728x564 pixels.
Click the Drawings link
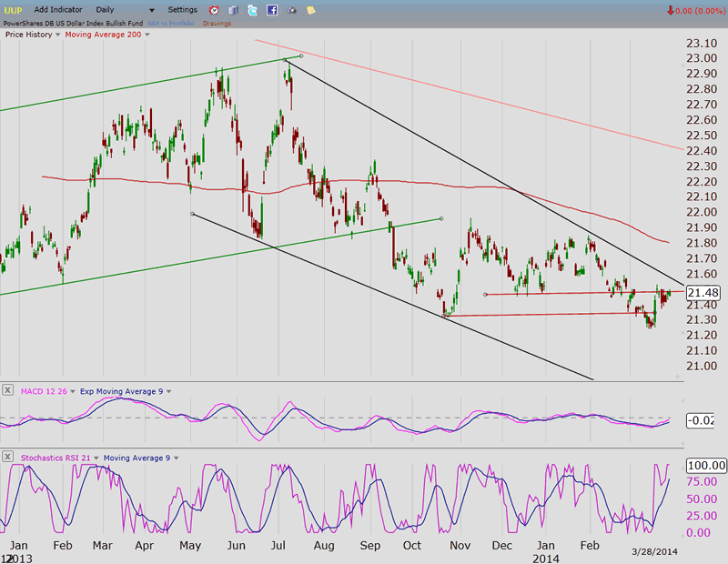pos(216,23)
